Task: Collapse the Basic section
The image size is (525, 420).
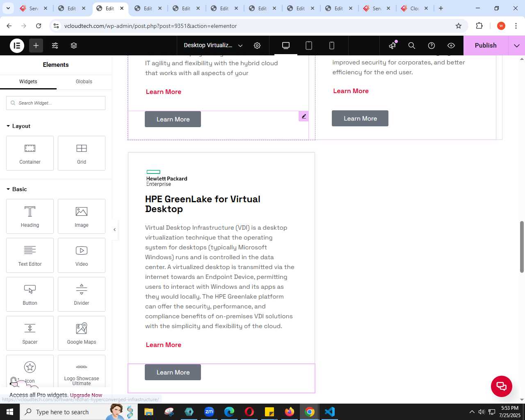Action: point(17,189)
